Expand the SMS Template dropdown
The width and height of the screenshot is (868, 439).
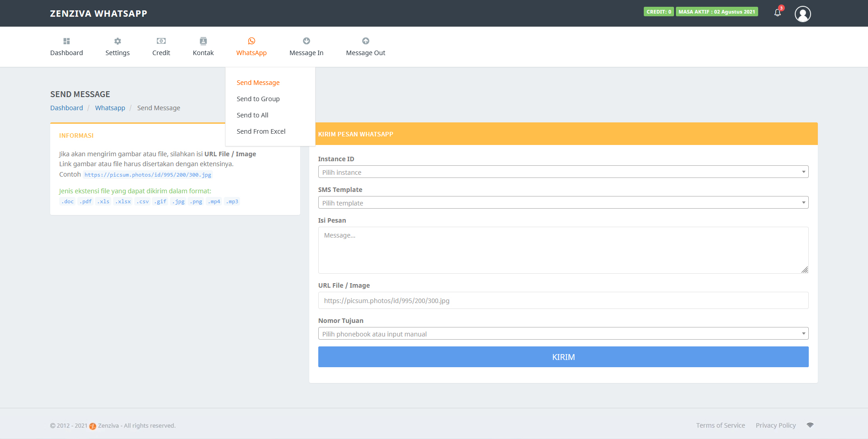coord(563,203)
